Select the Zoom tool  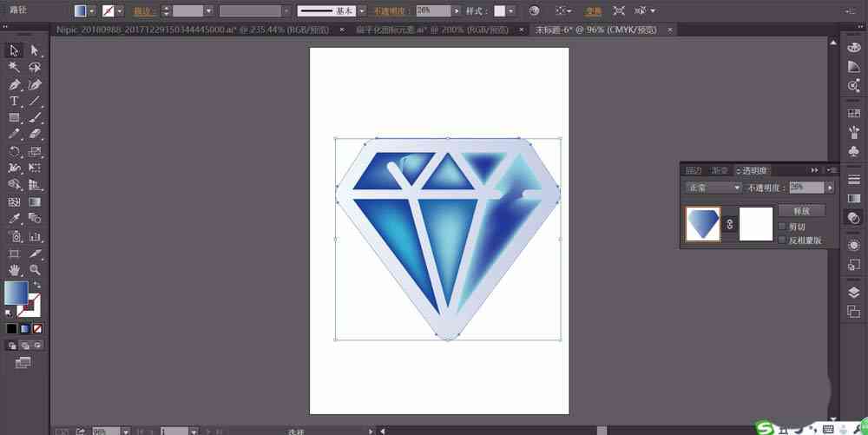point(35,270)
